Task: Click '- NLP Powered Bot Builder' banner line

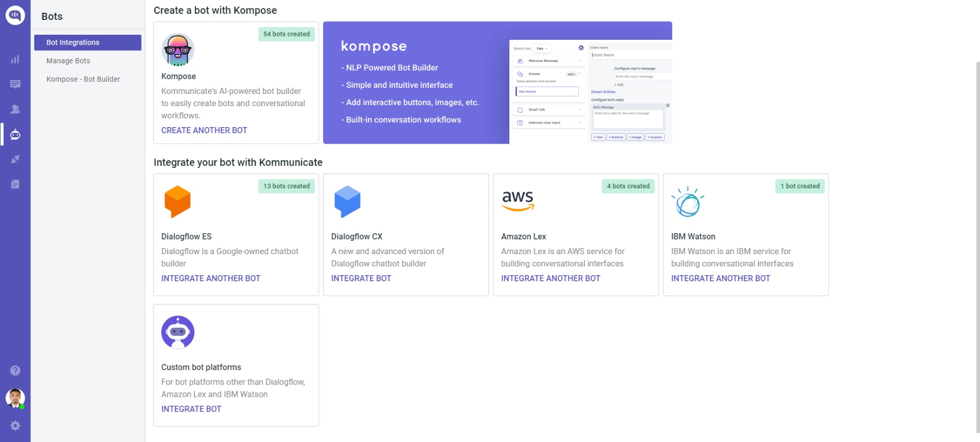Action: click(389, 67)
